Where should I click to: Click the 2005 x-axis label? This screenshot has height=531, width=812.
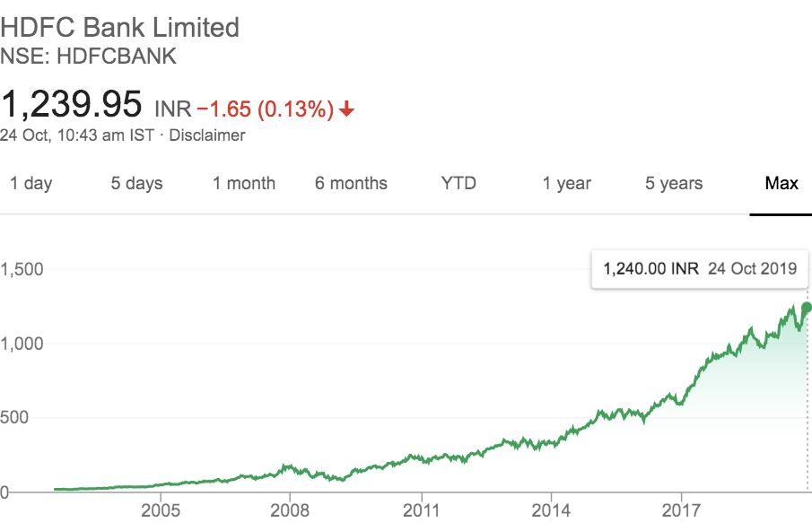(x=161, y=511)
